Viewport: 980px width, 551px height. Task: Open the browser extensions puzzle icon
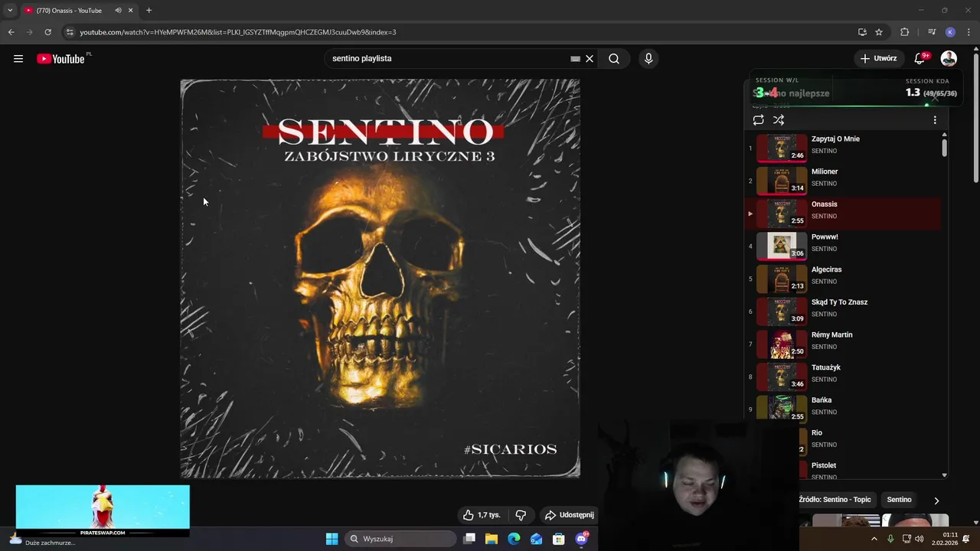[x=905, y=32]
